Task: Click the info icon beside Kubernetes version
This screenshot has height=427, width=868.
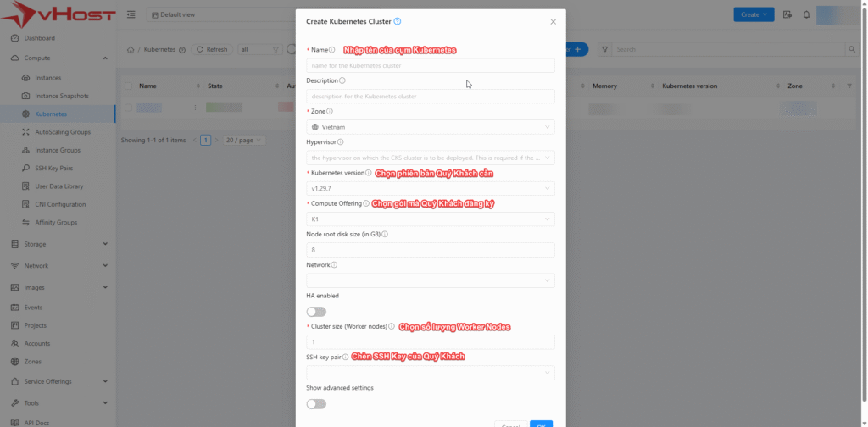Action: point(369,173)
